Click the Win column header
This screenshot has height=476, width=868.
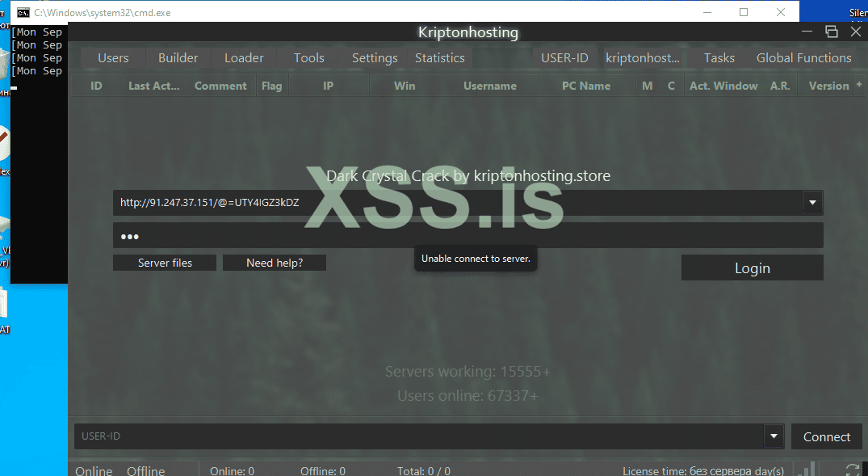click(x=405, y=86)
